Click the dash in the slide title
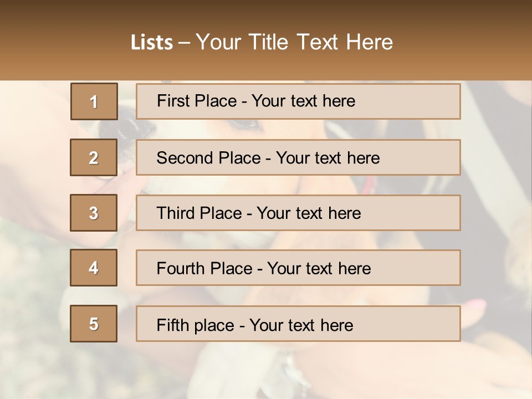The width and height of the screenshot is (532, 399). coord(185,43)
